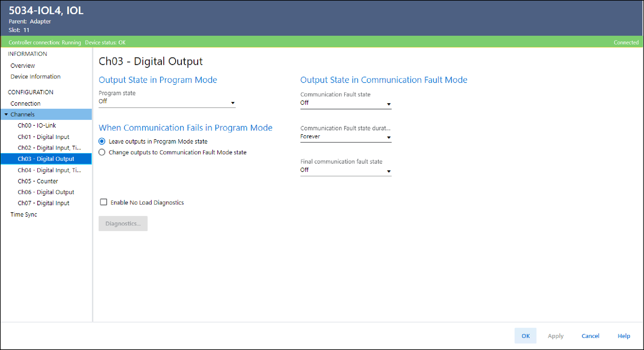Collapse the Channels tree arrow
644x350 pixels.
pos(6,114)
